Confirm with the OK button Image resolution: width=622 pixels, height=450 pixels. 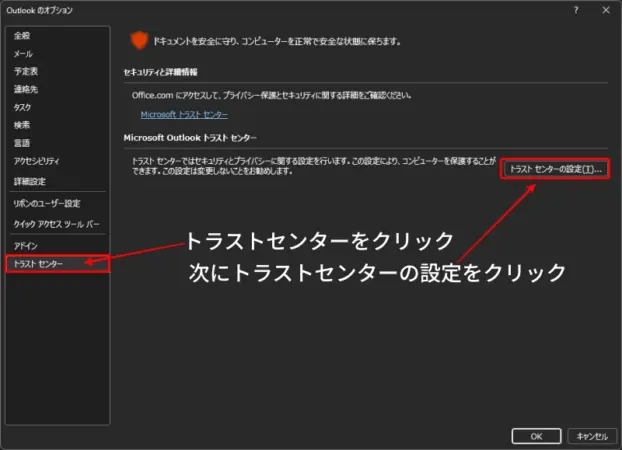[x=536, y=437]
